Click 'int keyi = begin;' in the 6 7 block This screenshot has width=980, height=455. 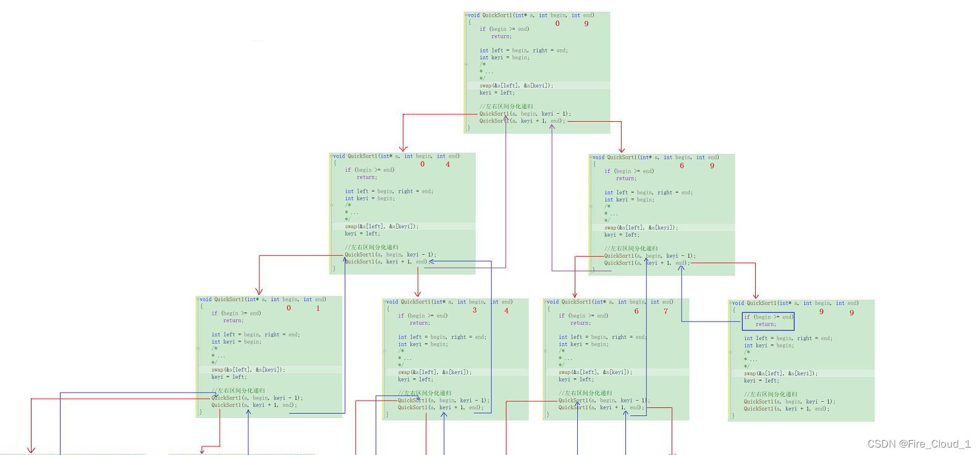pos(583,344)
